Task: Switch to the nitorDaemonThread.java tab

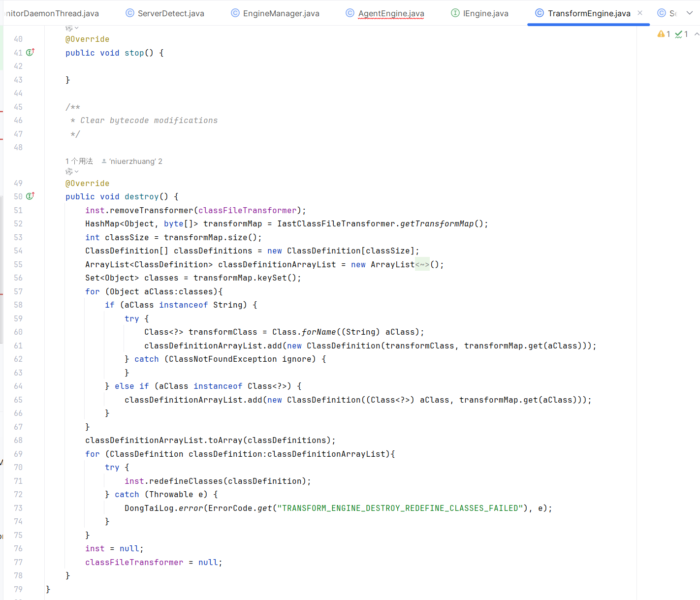Action: pos(52,13)
